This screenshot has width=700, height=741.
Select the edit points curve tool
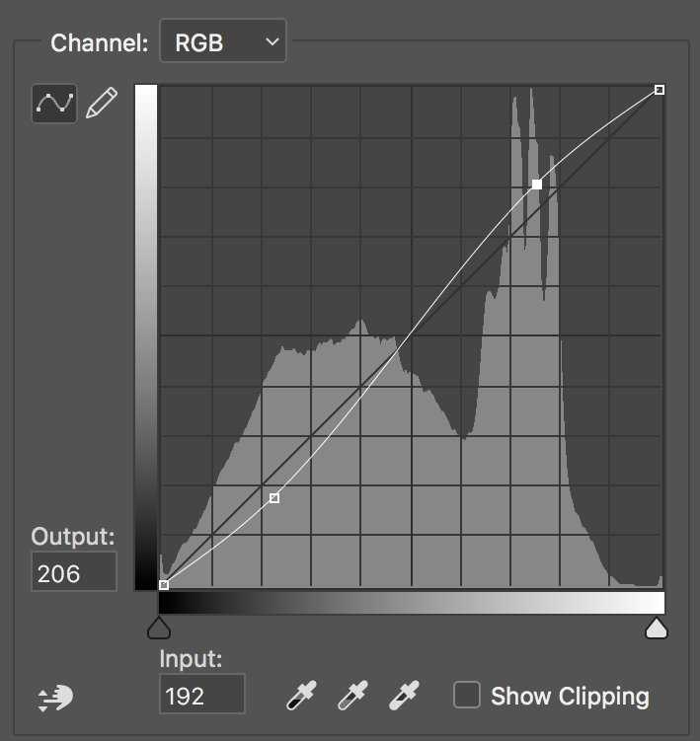pos(54,103)
